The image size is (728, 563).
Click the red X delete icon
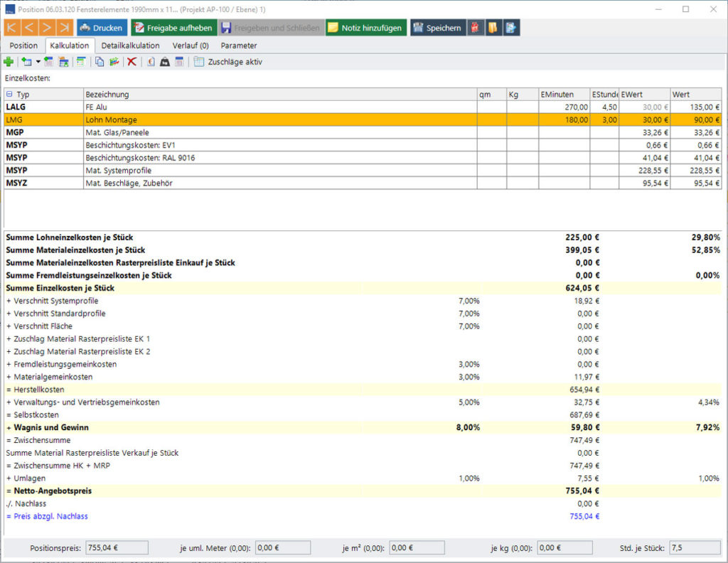[x=132, y=62]
